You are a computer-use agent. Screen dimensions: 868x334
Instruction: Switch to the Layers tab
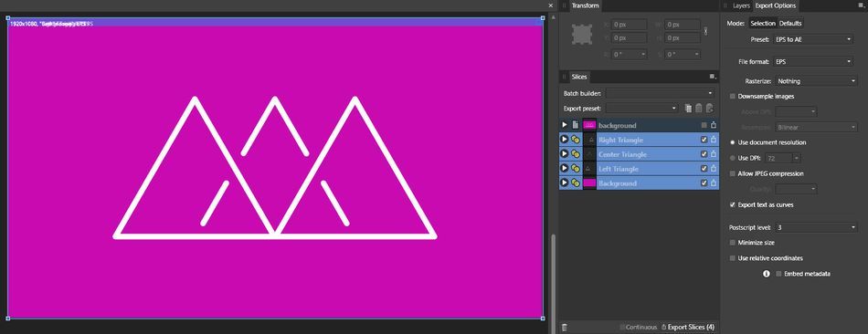click(741, 5)
